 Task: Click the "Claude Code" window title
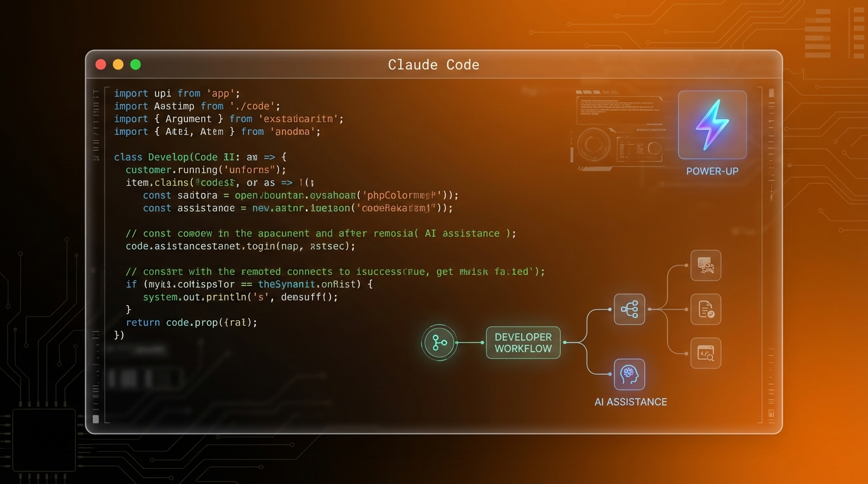(x=433, y=65)
